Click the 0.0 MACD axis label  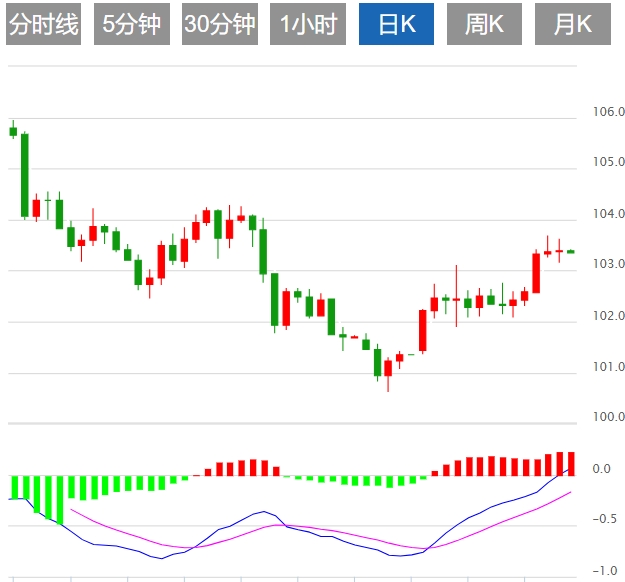coord(602,468)
